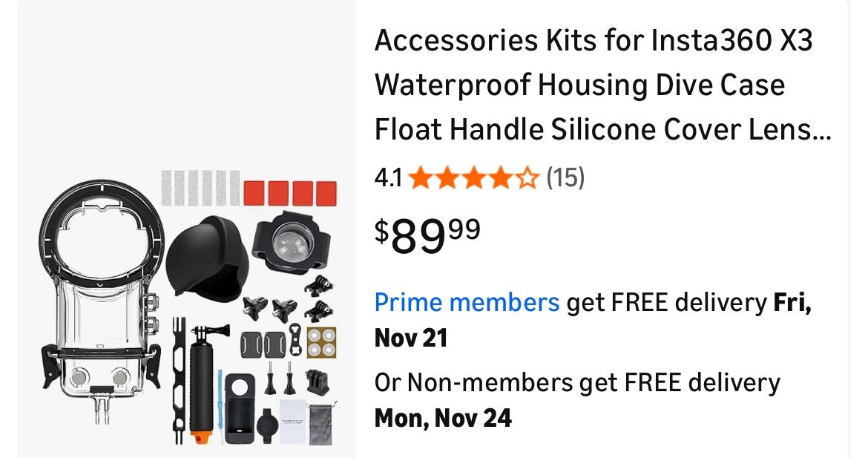Click the half-filled fifth star
Image resolution: width=868 pixels, height=458 pixels.
[530, 177]
